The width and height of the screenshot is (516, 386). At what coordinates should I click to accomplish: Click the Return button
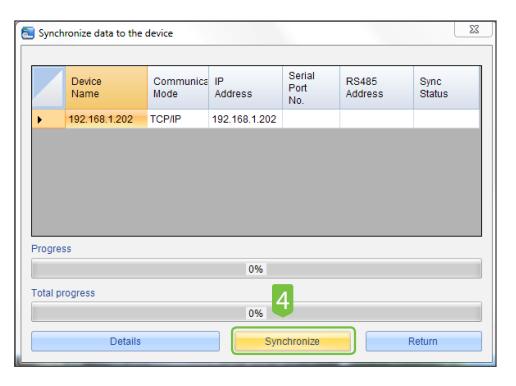423,341
